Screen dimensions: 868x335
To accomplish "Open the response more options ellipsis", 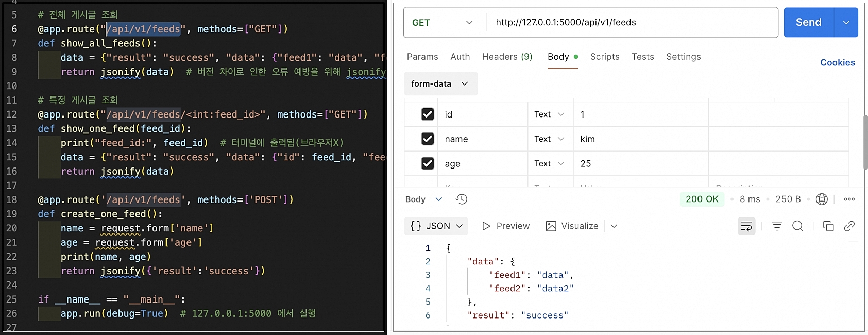I will click(x=849, y=199).
